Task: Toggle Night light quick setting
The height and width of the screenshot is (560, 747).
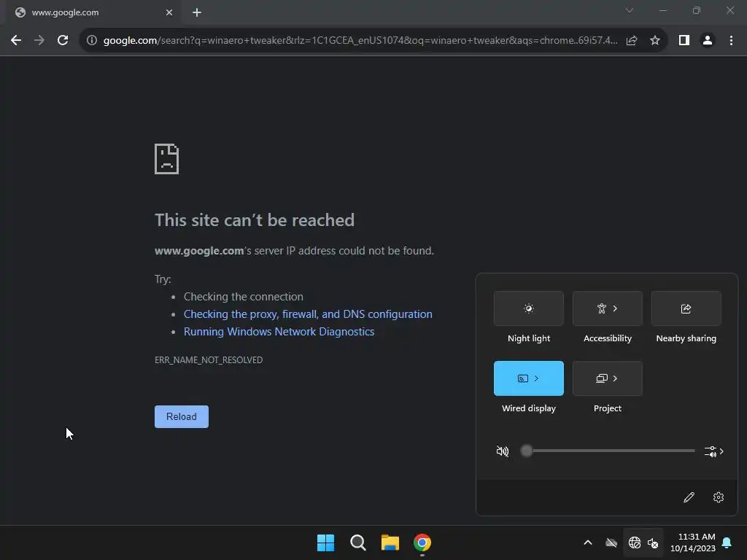Action: coord(529,308)
